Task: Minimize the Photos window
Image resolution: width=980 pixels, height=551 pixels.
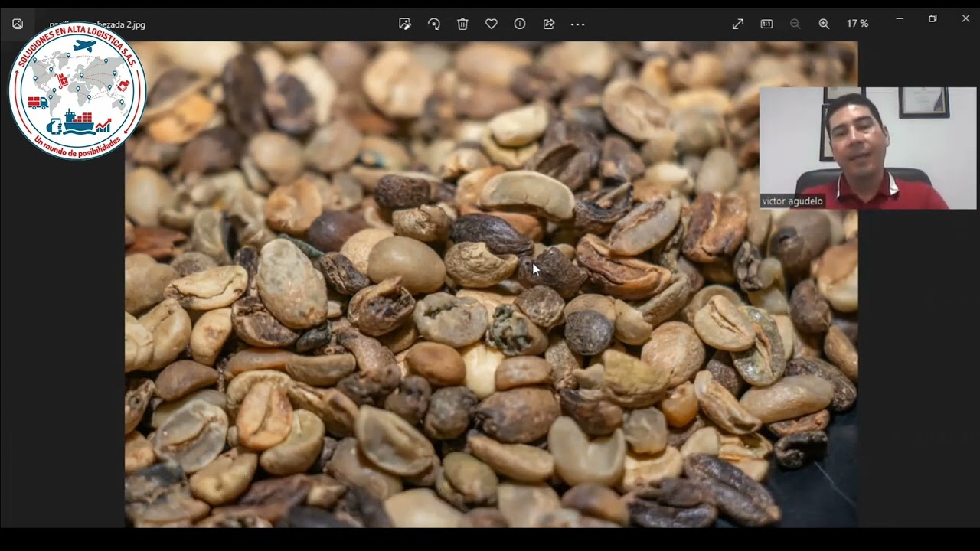Action: coord(900,18)
